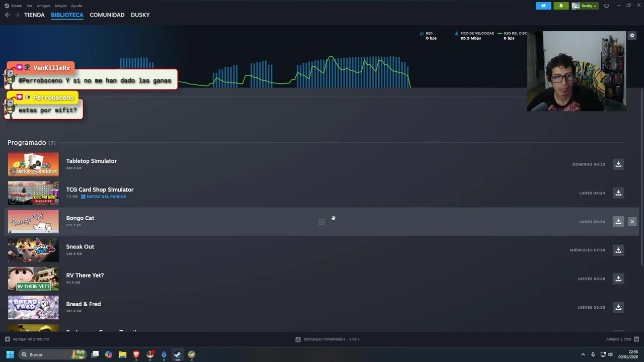Select the Bongo Cat title text
The height and width of the screenshot is (362, 644).
pos(80,218)
